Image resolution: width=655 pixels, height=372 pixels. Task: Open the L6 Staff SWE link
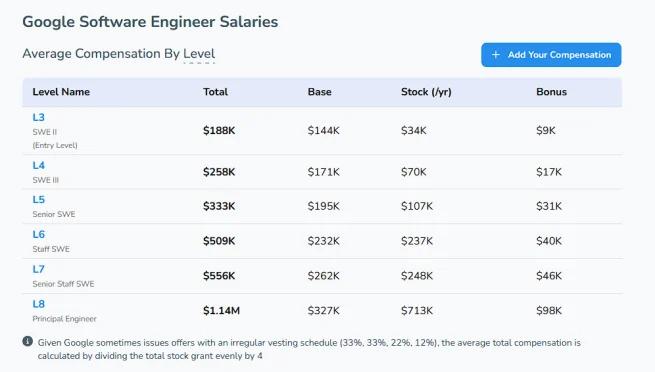pos(38,234)
